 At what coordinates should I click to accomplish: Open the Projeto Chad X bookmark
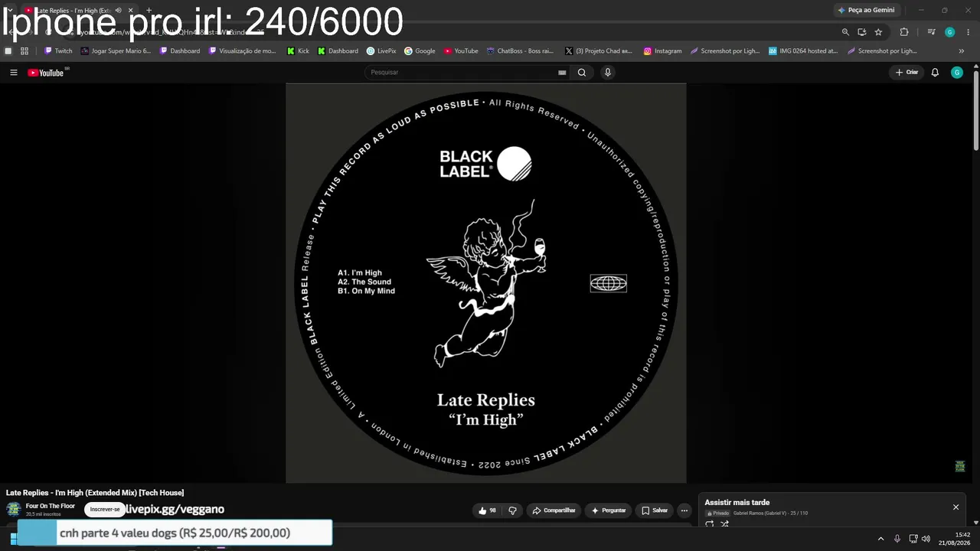599,51
